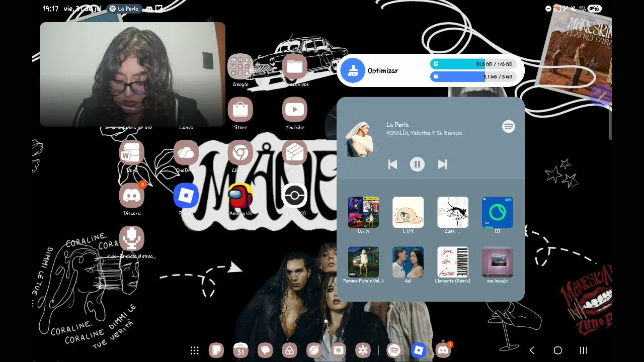Open the browser planet icon in the dock

click(314, 350)
